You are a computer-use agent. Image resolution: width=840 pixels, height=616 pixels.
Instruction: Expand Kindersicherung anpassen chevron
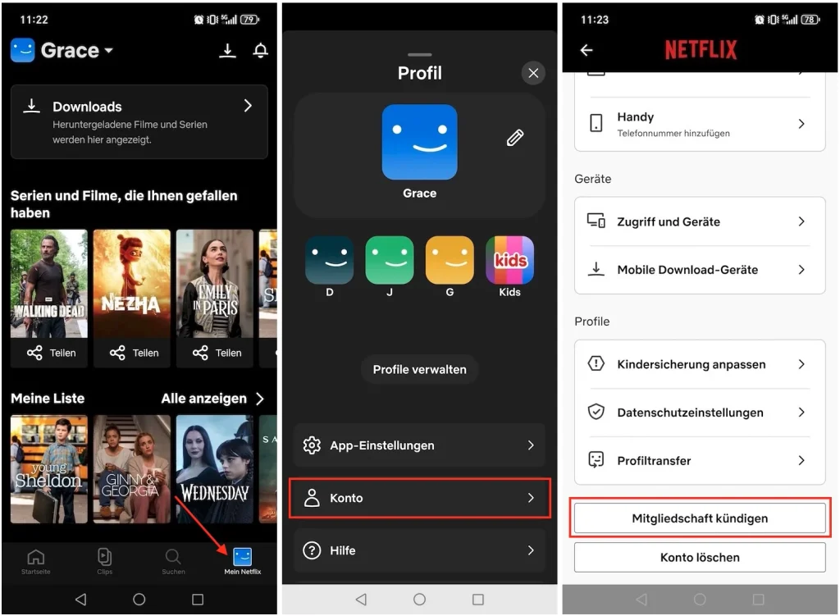point(801,364)
